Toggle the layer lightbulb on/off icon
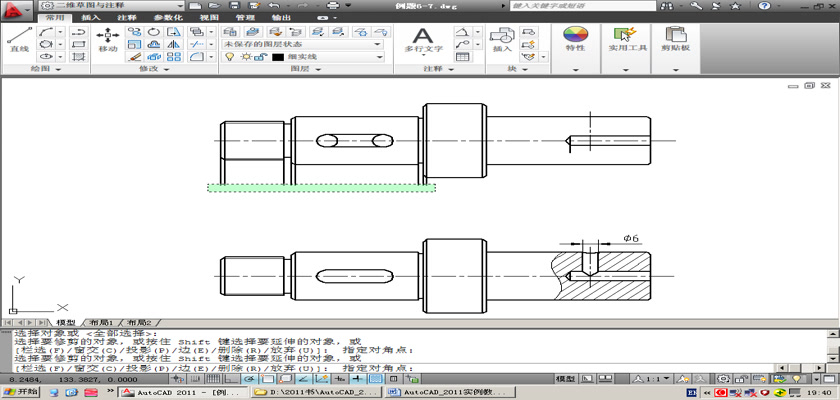 click(x=228, y=57)
